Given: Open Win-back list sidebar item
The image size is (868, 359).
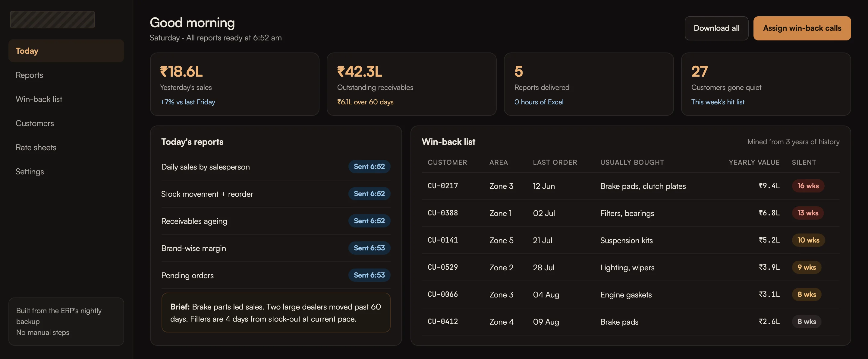Looking at the screenshot, I should point(66,99).
